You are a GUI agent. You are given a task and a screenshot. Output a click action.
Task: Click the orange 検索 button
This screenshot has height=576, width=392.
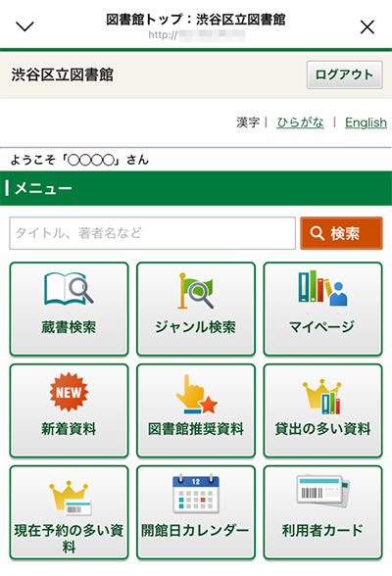tap(341, 233)
